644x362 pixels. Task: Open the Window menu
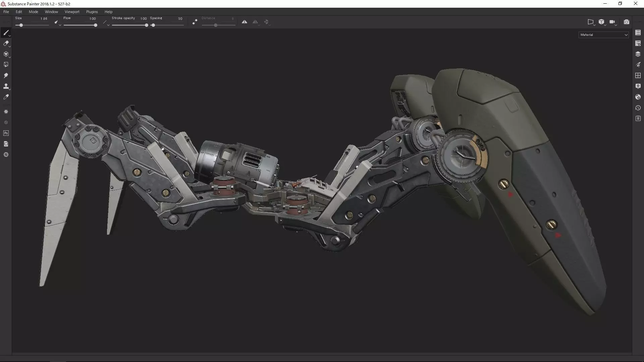[x=51, y=12]
